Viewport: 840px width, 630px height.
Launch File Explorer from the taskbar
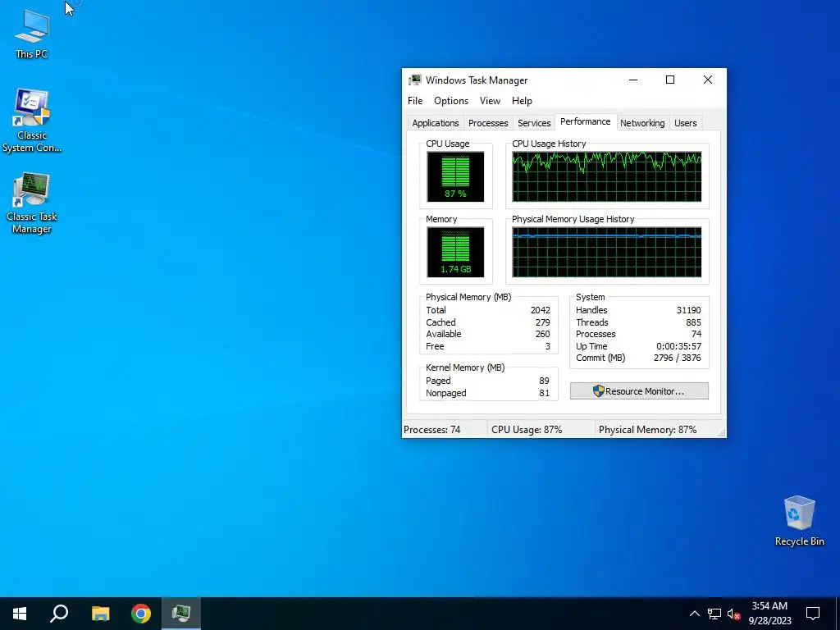click(x=100, y=614)
